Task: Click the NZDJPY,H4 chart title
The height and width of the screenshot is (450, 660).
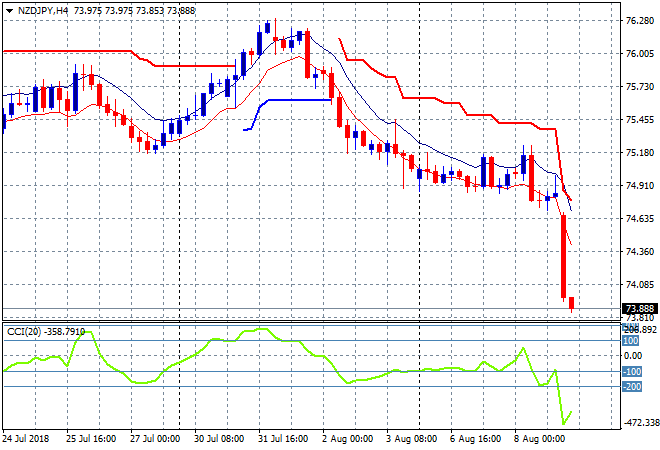Action: [40, 9]
